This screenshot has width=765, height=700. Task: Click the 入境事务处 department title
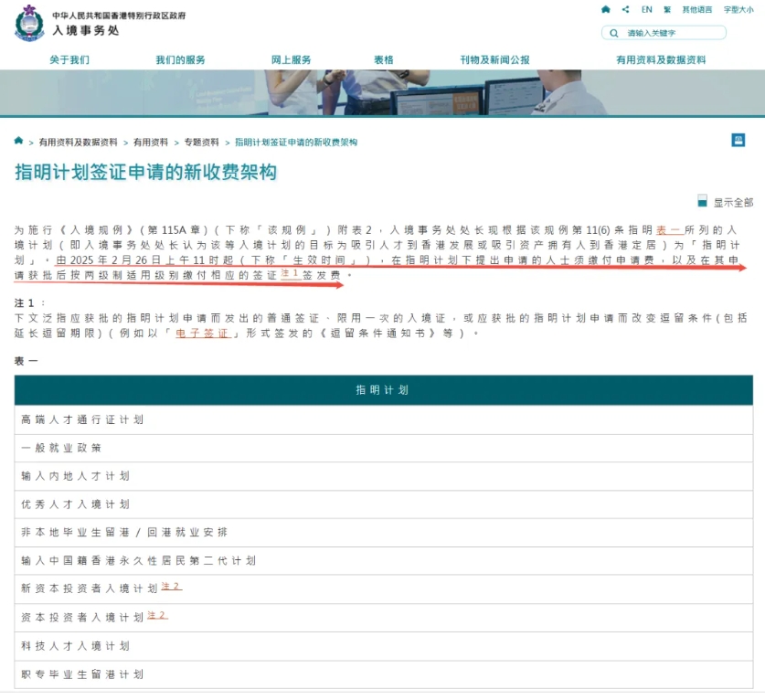click(x=86, y=30)
